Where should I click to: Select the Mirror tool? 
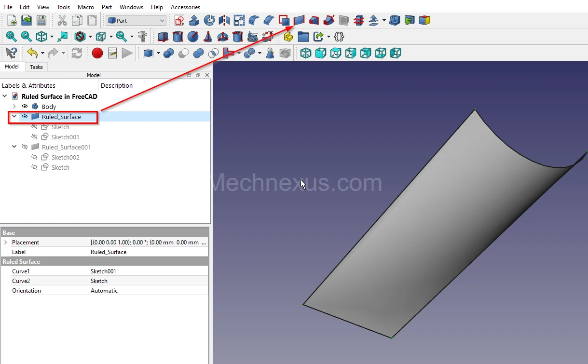click(224, 20)
